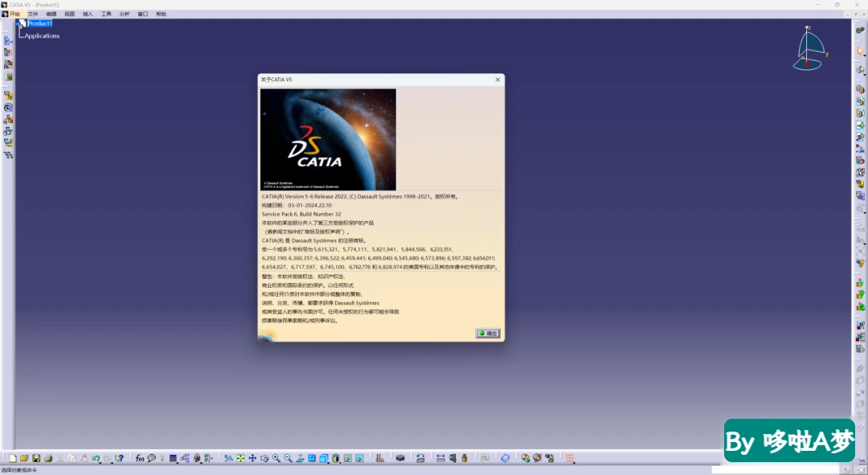Image resolution: width=868 pixels, height=475 pixels.
Task: Click the 确定 button in About dialog
Action: (x=488, y=334)
